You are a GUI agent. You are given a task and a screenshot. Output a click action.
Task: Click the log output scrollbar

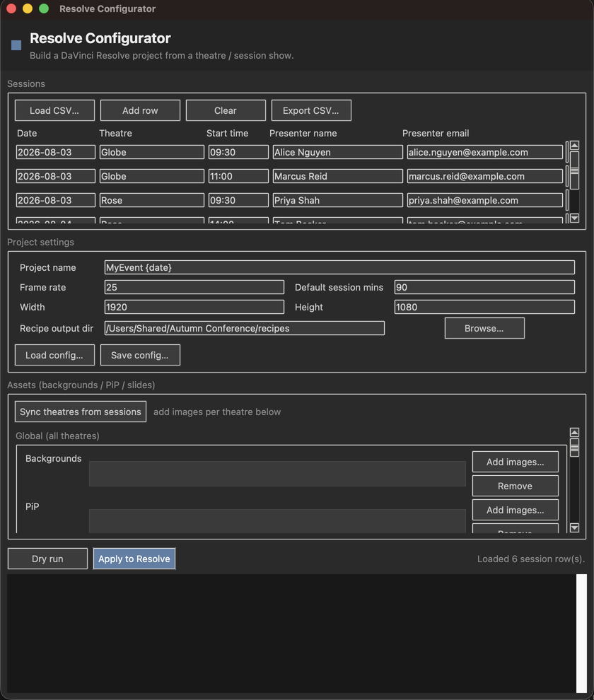click(581, 633)
